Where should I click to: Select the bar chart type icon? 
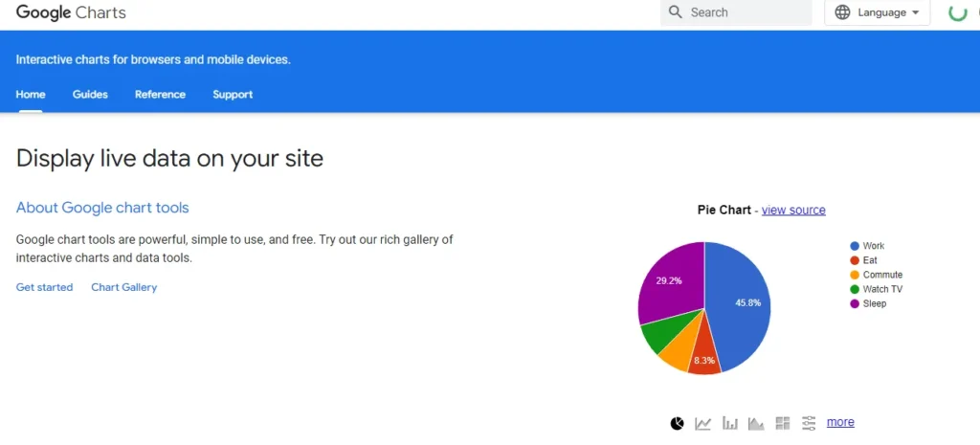(x=730, y=423)
